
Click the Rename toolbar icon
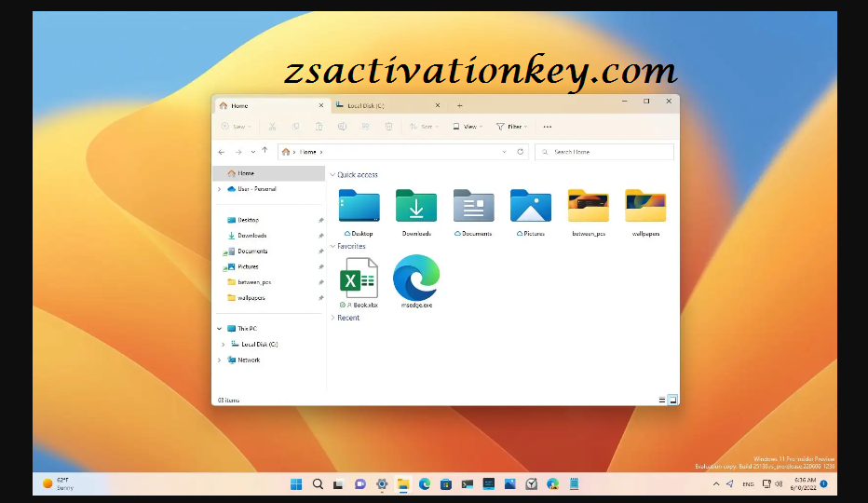pos(342,127)
